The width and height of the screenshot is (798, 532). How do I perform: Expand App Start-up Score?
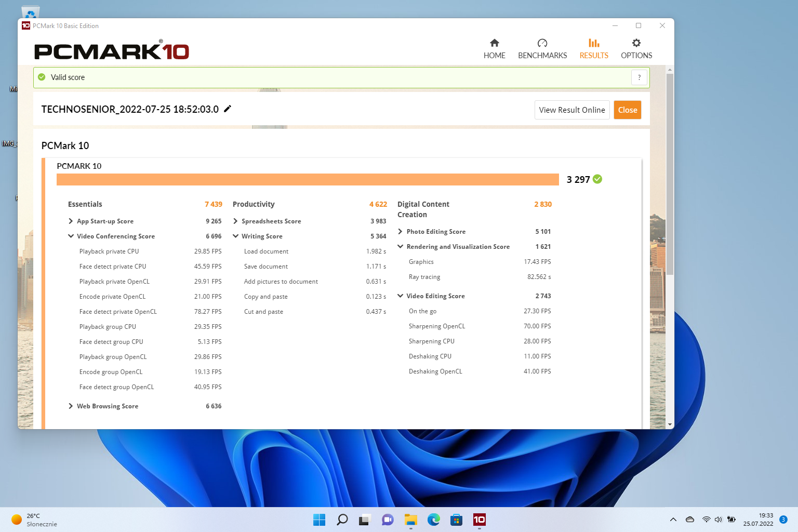click(71, 221)
